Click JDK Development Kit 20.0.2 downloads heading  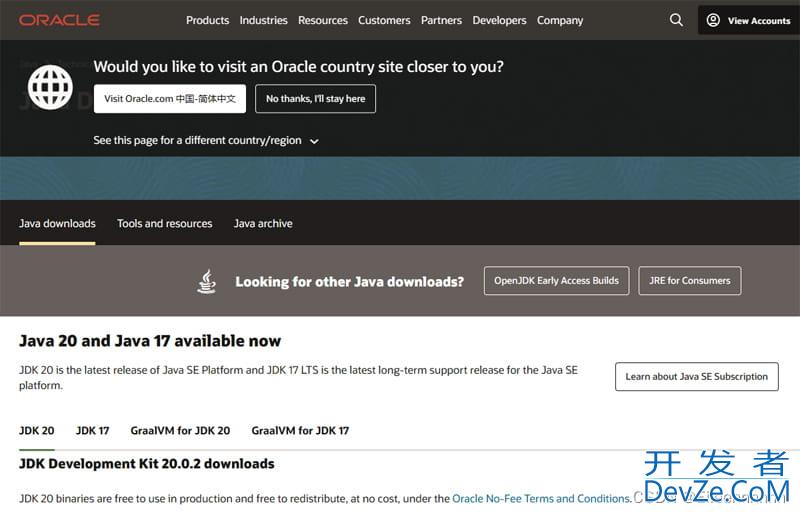146,464
